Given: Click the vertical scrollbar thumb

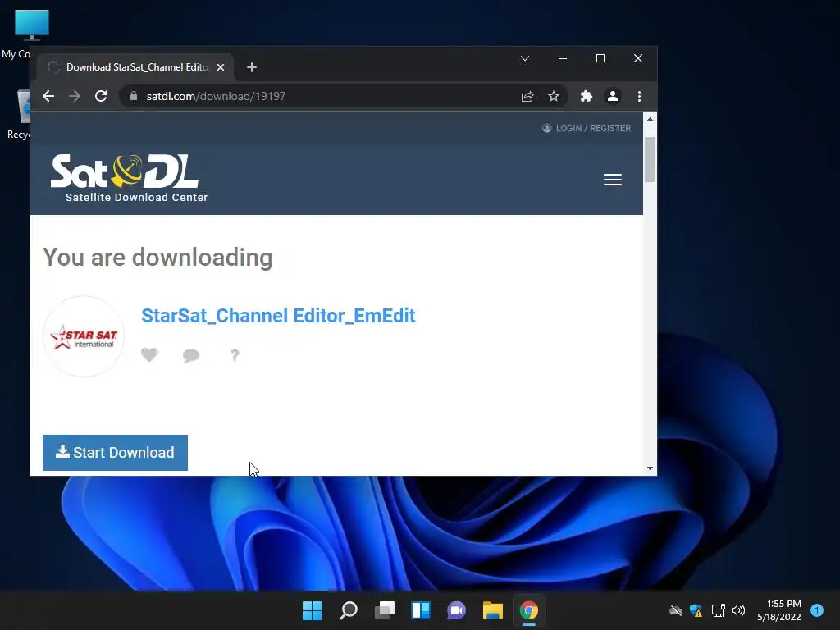Looking at the screenshot, I should (650, 160).
